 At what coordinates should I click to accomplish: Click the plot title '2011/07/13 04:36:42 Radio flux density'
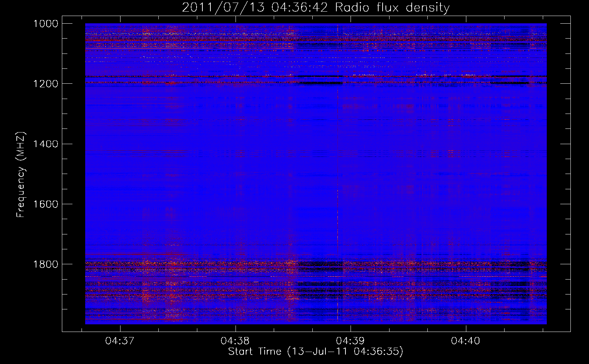click(x=316, y=7)
